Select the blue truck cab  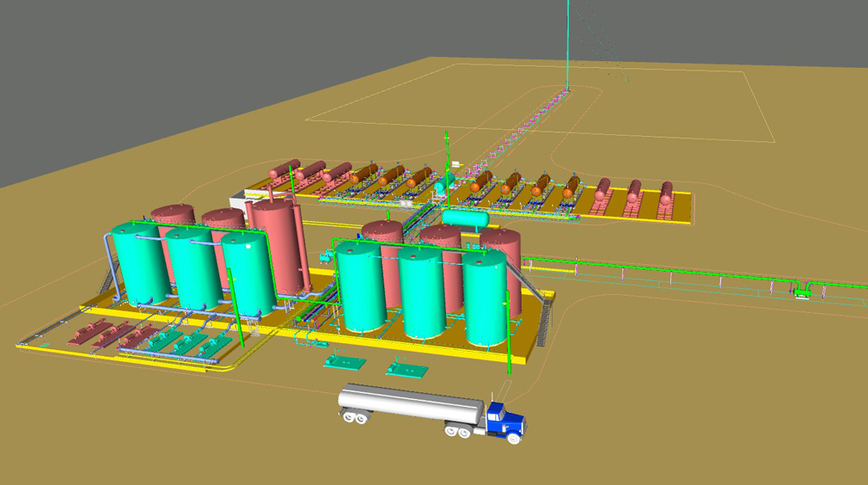pos(505,421)
